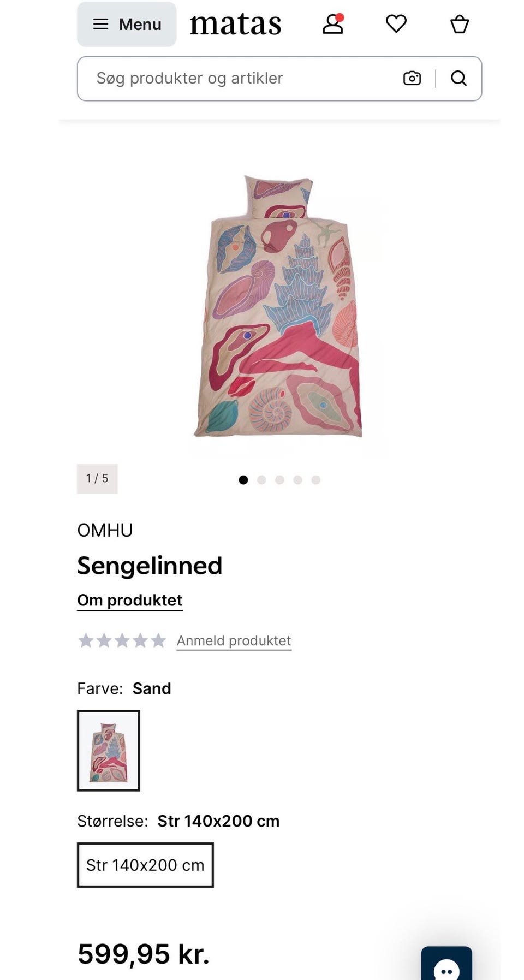Focus the product search field
The image size is (524, 980).
(x=240, y=79)
